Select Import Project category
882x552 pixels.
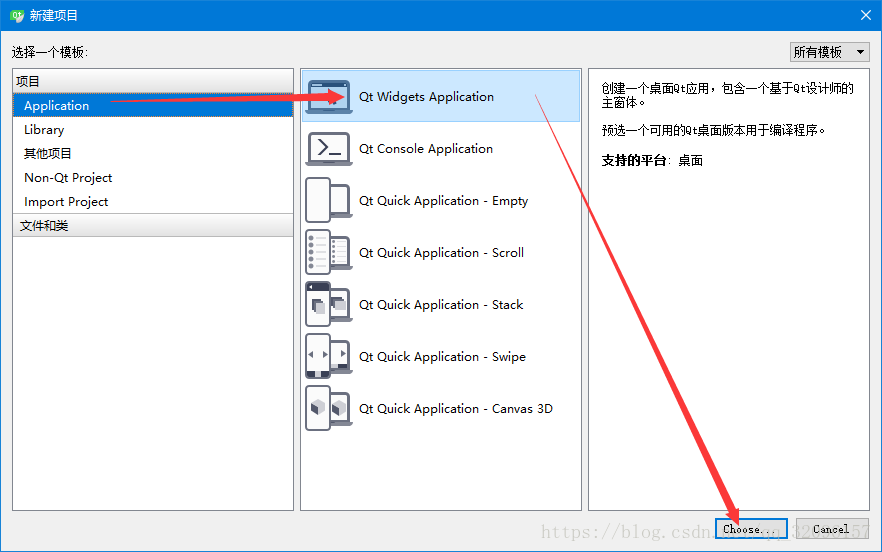pyautogui.click(x=153, y=201)
